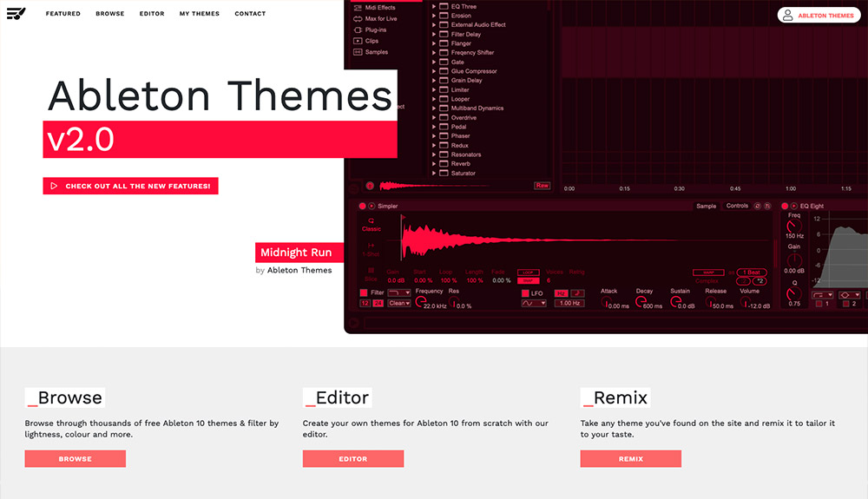Open the filter type dropdown in Simpler
The width and height of the screenshot is (868, 499).
point(399,292)
